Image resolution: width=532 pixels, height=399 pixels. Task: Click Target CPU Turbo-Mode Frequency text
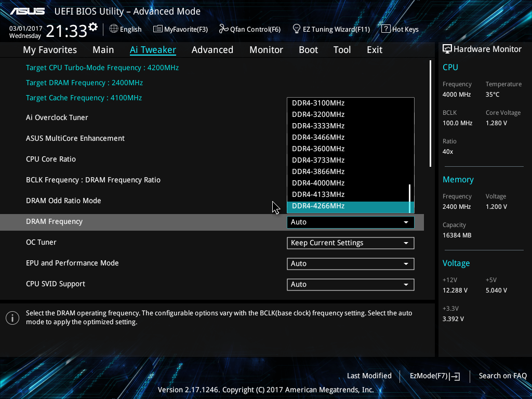click(102, 68)
